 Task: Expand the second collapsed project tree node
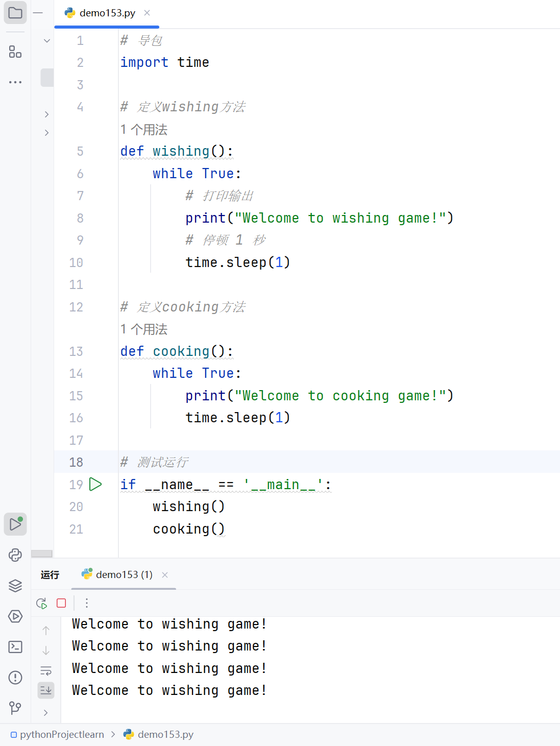(x=46, y=133)
